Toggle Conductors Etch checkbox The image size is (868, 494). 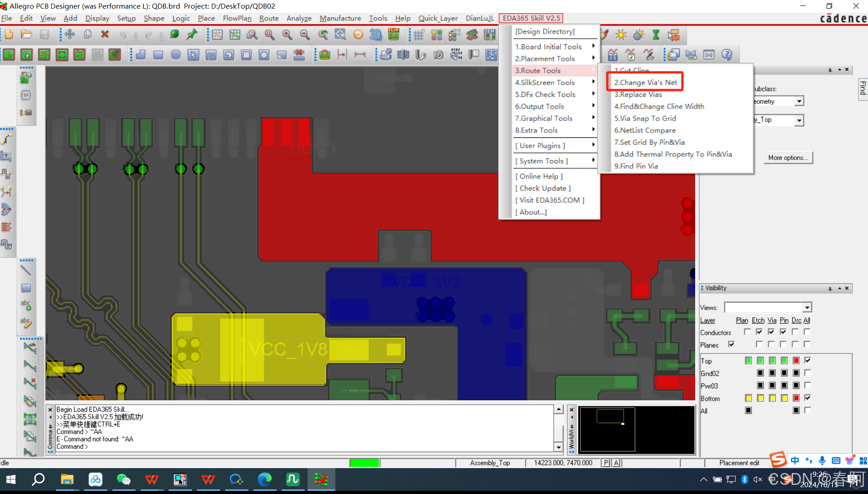click(759, 332)
